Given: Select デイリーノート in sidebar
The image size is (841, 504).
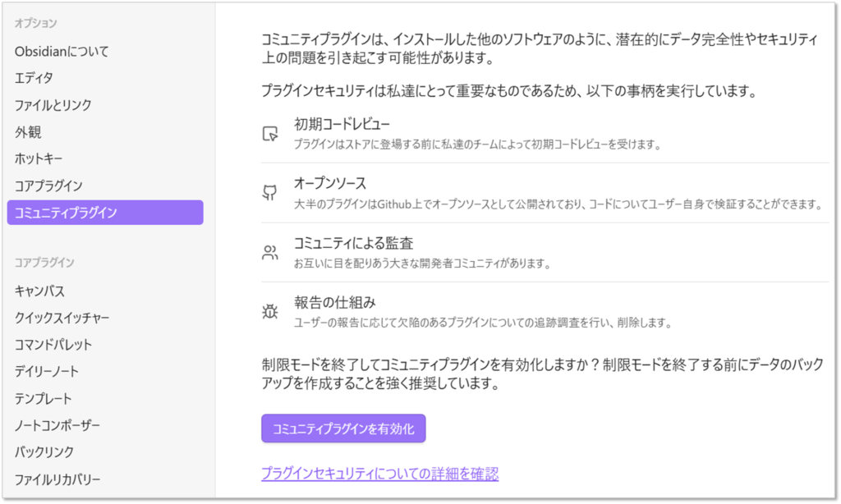Looking at the screenshot, I should tap(47, 371).
